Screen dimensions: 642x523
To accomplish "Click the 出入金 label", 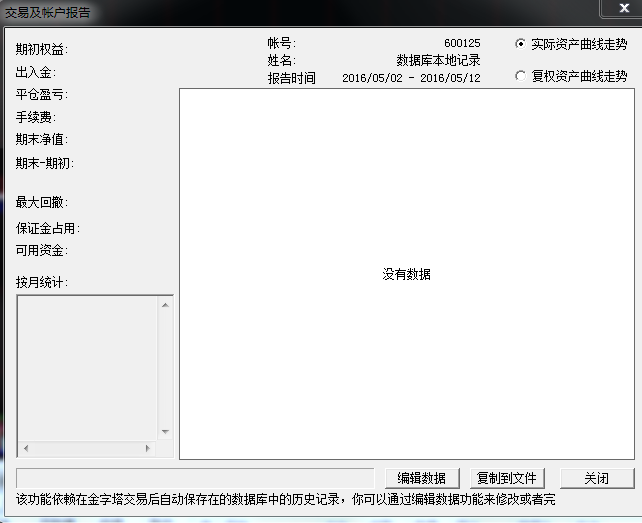I will click(36, 72).
